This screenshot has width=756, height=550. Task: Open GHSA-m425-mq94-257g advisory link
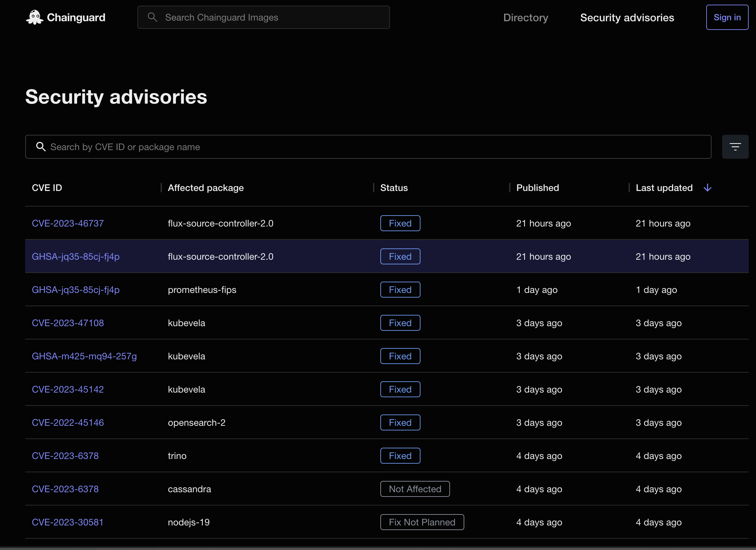point(84,356)
